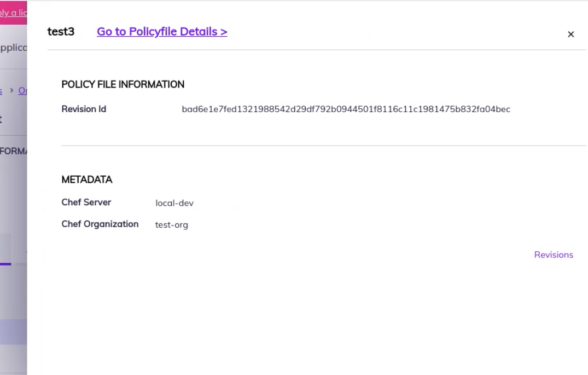
Task: Click the Revision Id value text
Action: coord(347,109)
